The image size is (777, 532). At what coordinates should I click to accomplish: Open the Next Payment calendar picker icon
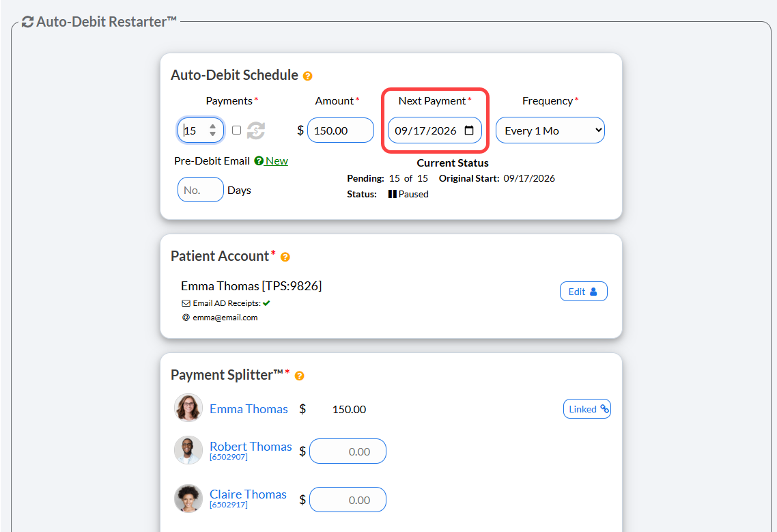tap(469, 130)
